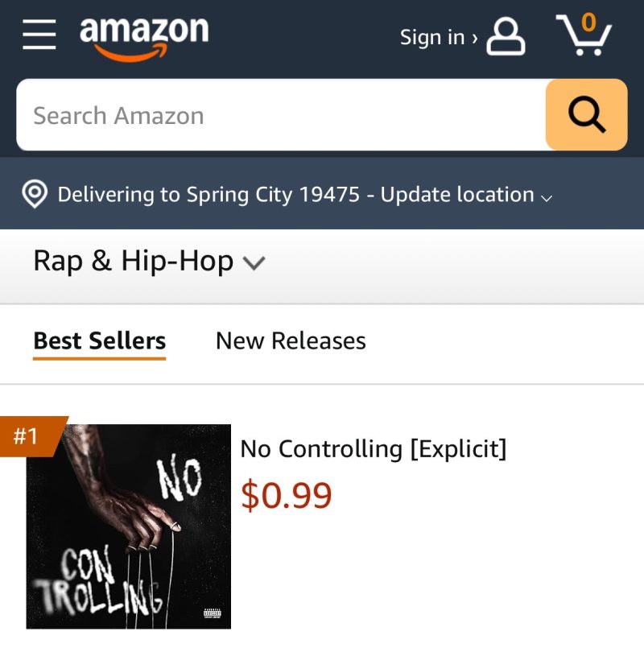Screen dimensions: 644x652
Task: Switch to the New Releases tab
Action: 291,340
